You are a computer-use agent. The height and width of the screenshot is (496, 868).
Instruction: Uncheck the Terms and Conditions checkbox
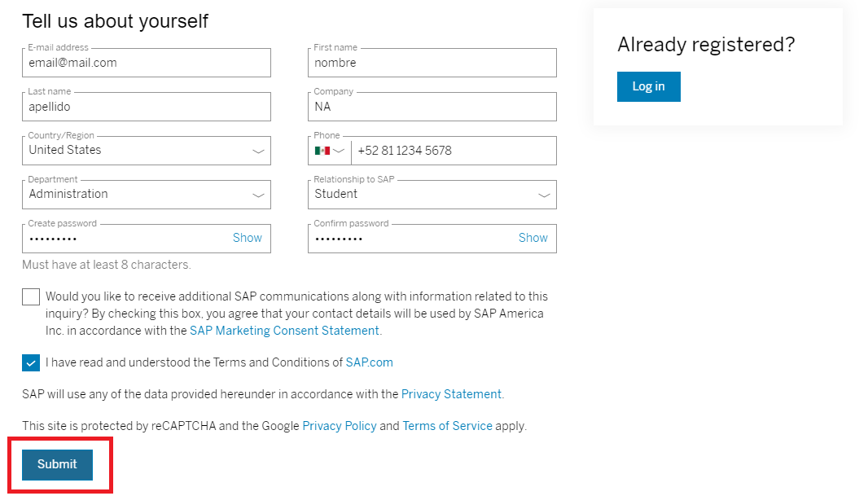31,362
